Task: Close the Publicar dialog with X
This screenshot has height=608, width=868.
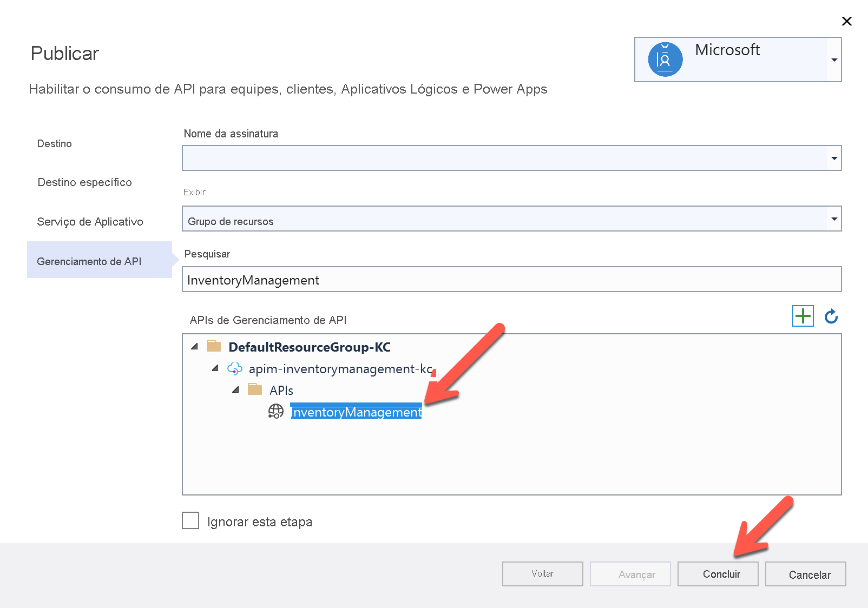Action: pos(847,21)
